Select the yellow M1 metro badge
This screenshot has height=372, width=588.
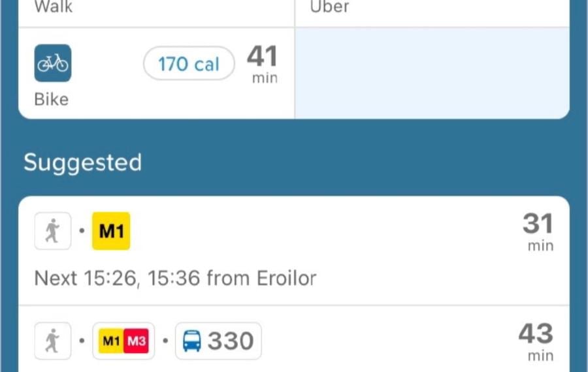pos(111,231)
